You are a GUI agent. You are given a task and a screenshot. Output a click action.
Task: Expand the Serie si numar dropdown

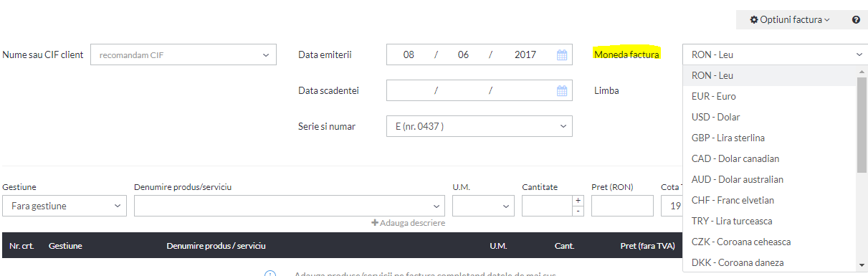coord(479,126)
